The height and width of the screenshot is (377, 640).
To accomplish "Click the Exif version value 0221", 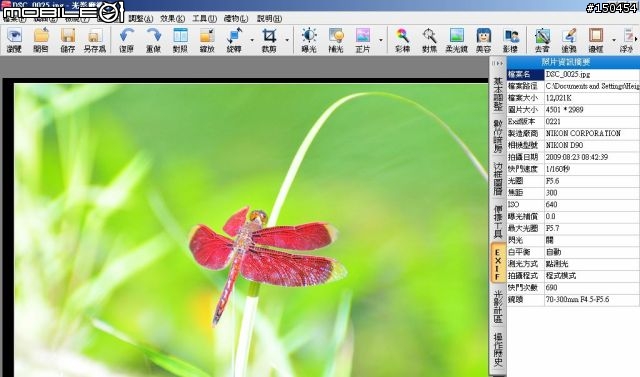I will coord(553,122).
